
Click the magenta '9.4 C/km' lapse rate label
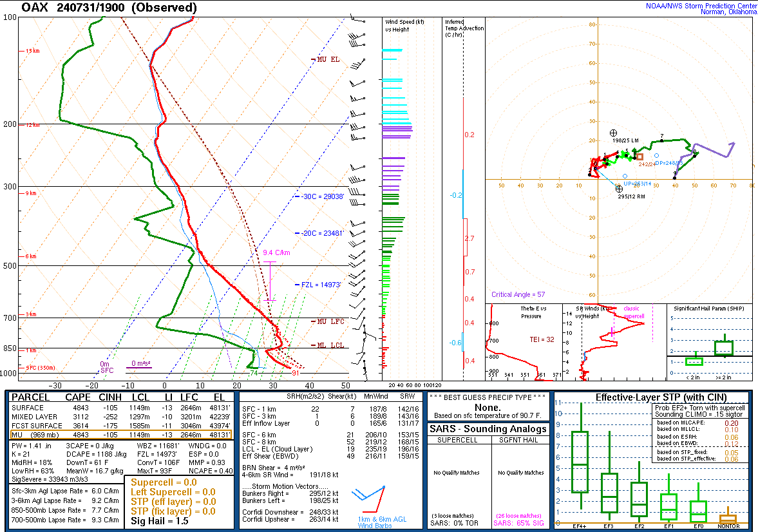tap(276, 252)
